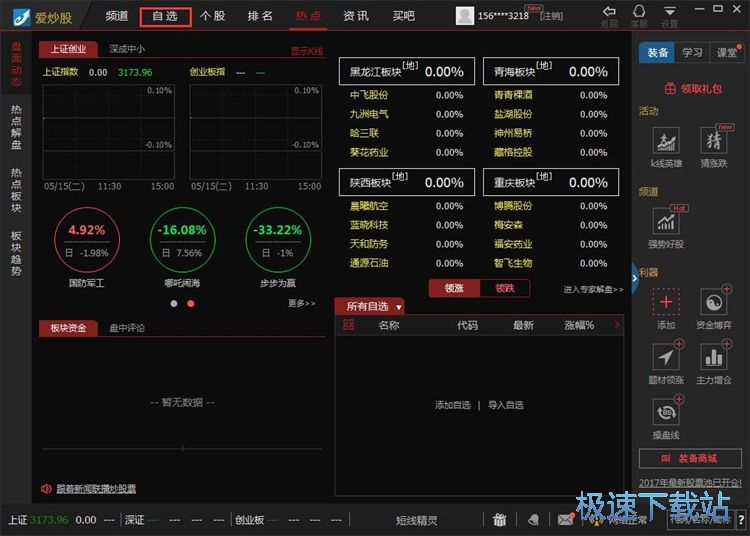
Task: Open the 客服 customer service icon
Action: [x=639, y=11]
